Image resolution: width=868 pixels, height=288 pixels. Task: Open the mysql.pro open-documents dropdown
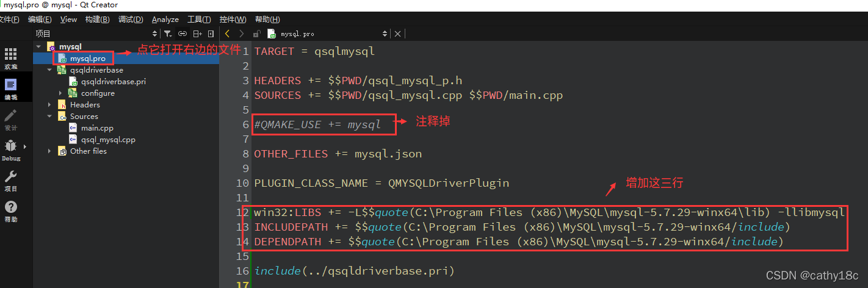[x=385, y=34]
